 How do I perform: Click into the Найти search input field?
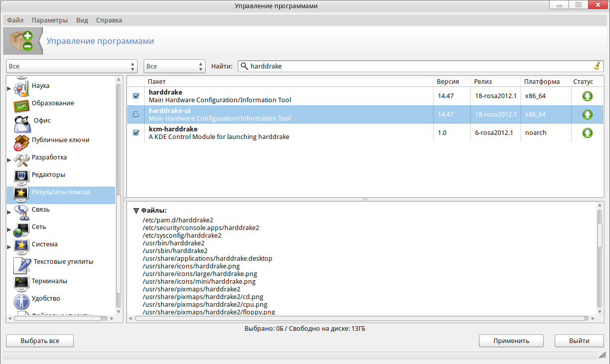(420, 66)
